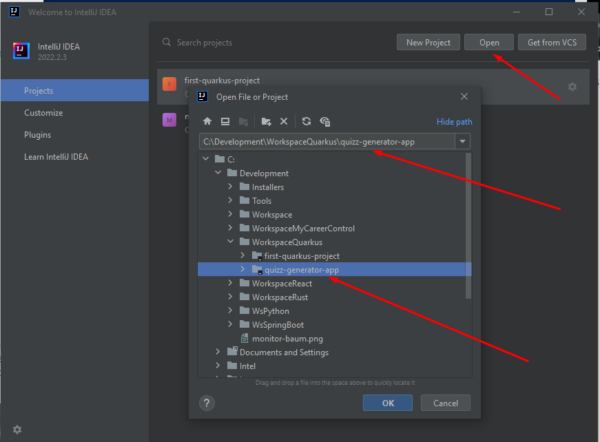This screenshot has height=442, width=600.
Task: Collapse the C: drive node
Action: tap(206, 159)
